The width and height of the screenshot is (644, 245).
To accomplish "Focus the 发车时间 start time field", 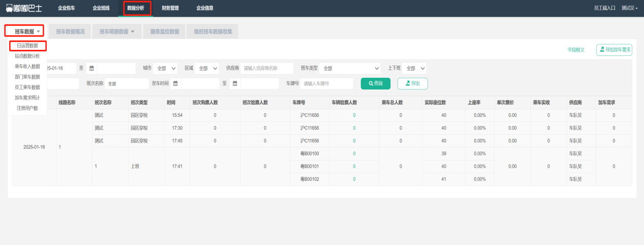I will point(200,83).
